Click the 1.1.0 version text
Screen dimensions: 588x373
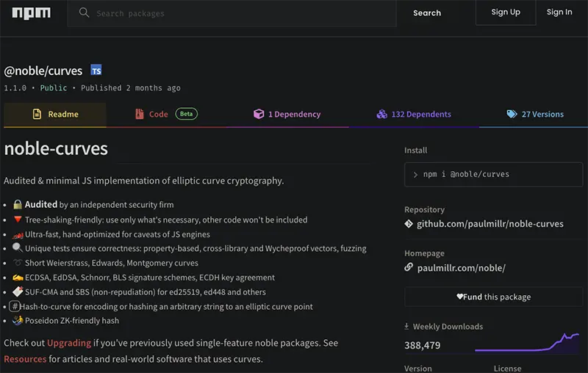click(x=15, y=88)
